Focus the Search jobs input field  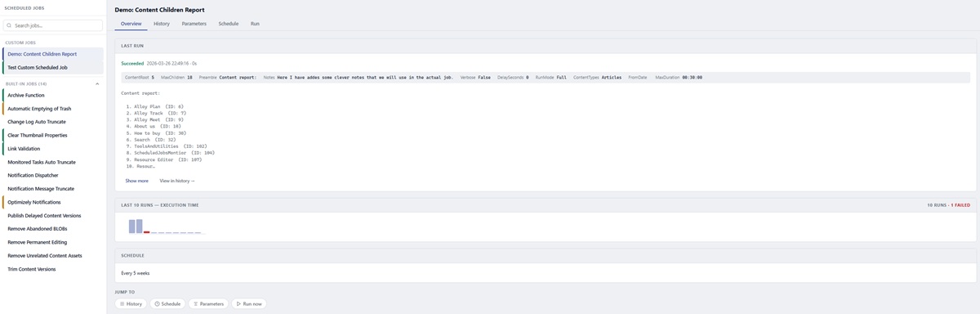53,25
